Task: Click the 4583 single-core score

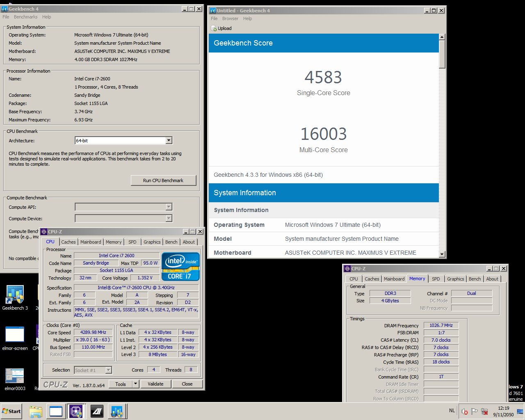Action: (323, 77)
